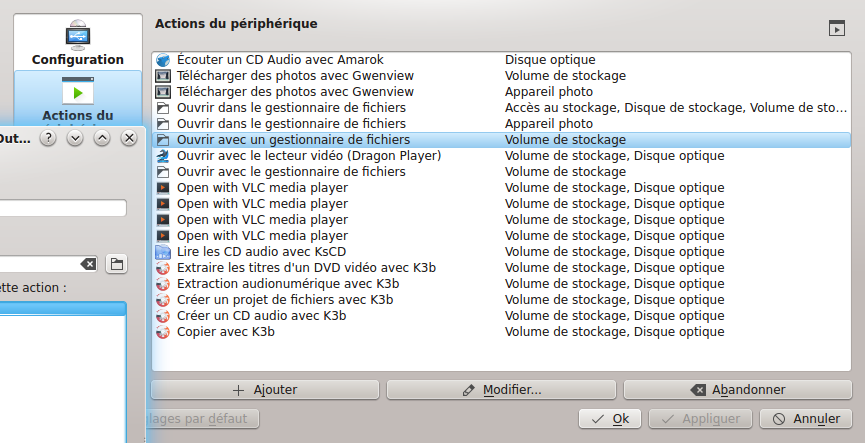865x443 pixels.
Task: Expand dialog with the up-chevron title button
Action: coord(101,139)
